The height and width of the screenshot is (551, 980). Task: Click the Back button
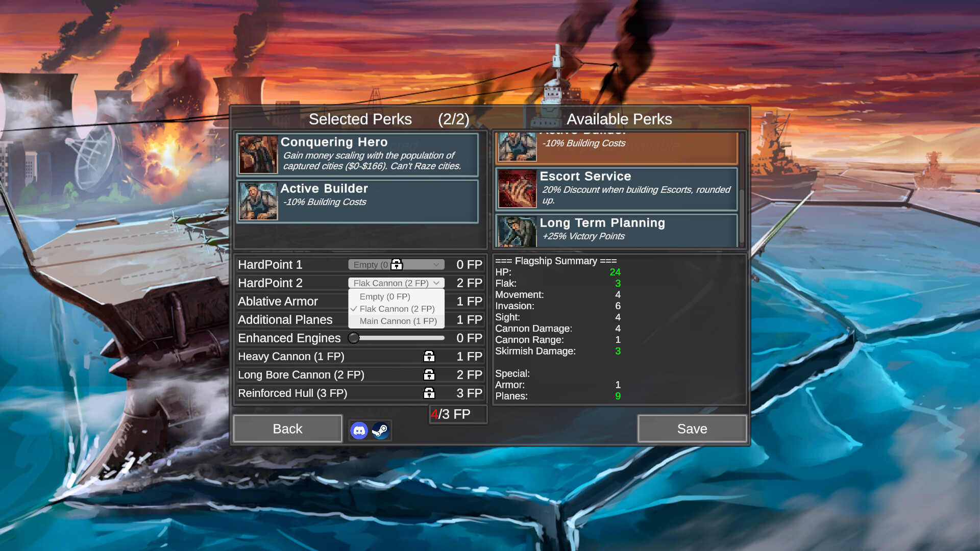point(287,429)
